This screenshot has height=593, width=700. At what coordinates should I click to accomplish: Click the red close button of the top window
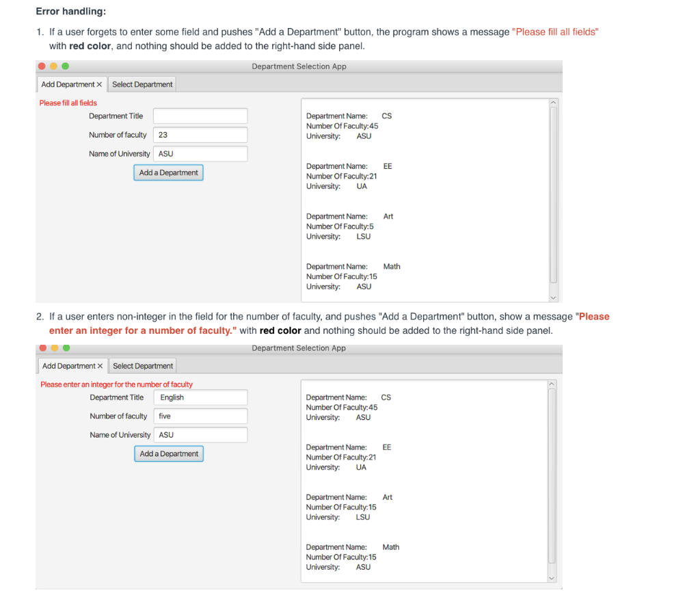42,66
